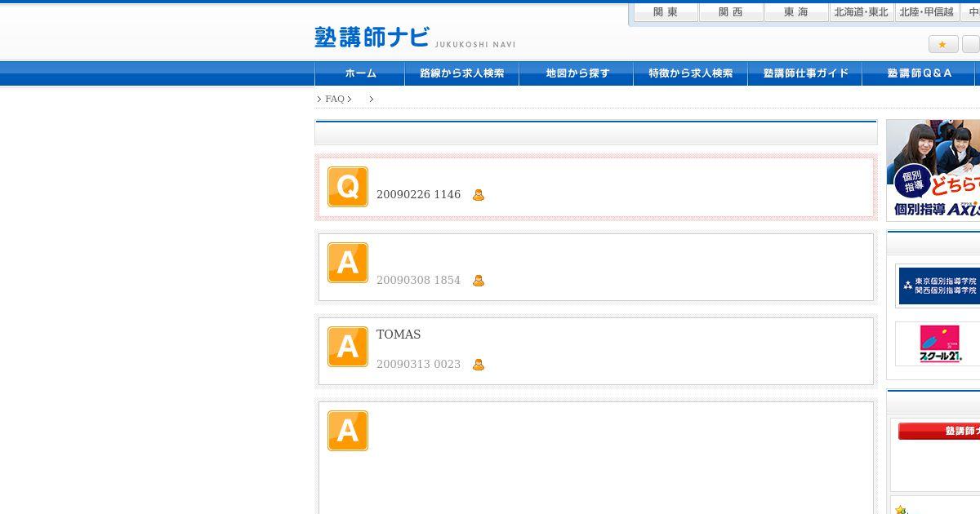Click the date 20090313 0023
This screenshot has width=980, height=514.
pos(418,365)
